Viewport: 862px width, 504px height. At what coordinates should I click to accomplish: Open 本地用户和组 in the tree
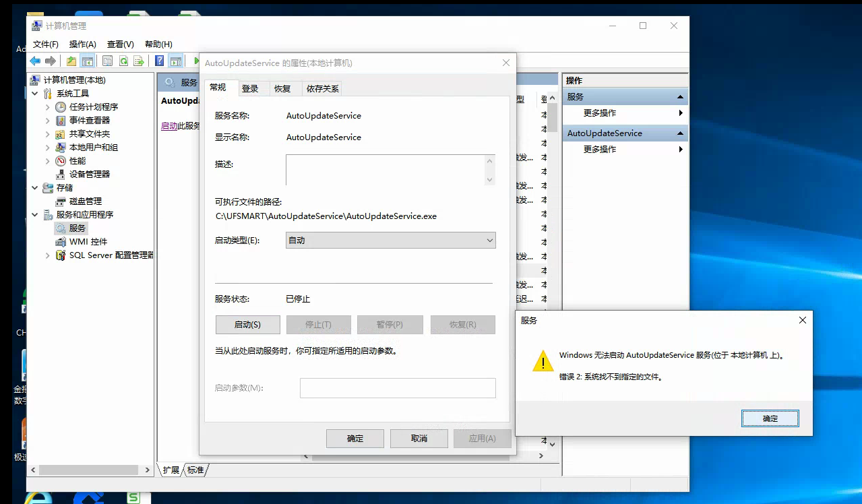(x=94, y=147)
